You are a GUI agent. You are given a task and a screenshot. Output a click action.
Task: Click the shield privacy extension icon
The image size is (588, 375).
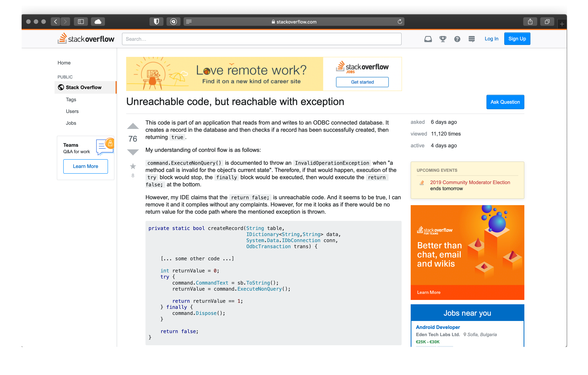[x=156, y=22]
